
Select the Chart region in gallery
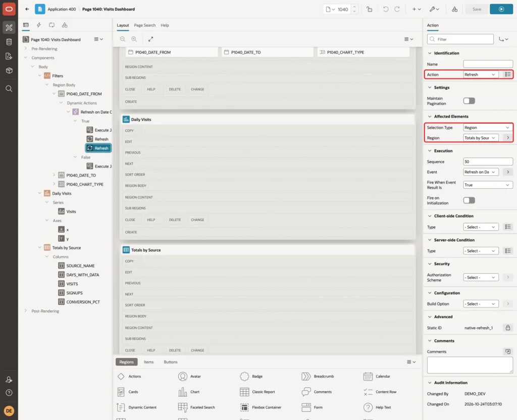(189, 392)
